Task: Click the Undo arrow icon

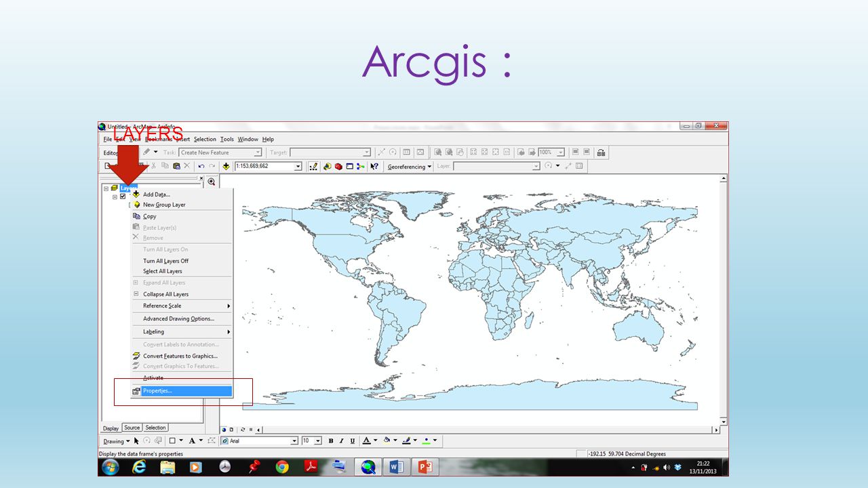Action: 201,166
